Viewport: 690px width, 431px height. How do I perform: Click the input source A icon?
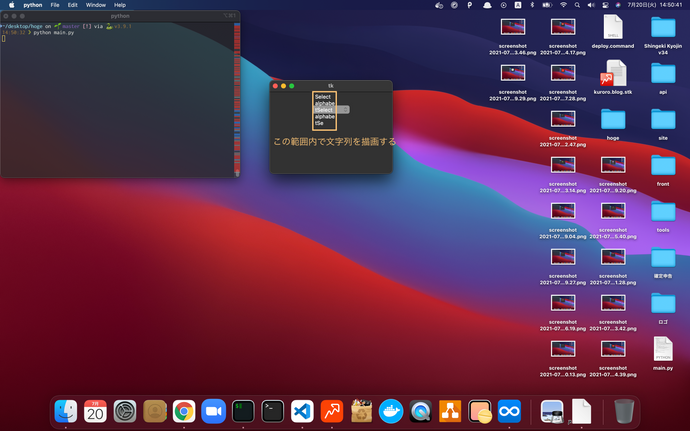[518, 5]
